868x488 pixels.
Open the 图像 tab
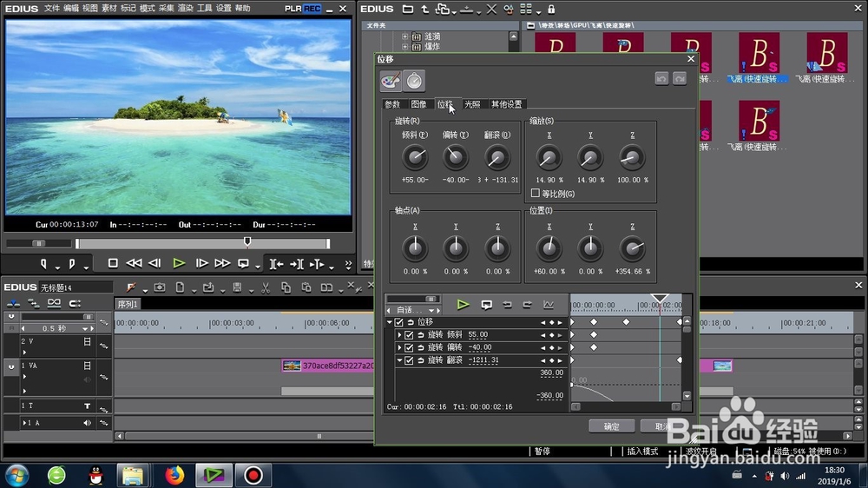coord(419,104)
